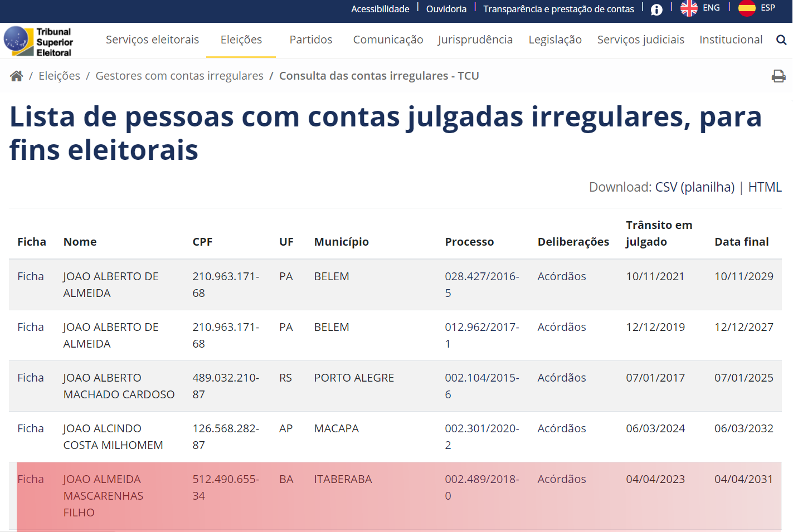Select ENG language link
This screenshot has width=793, height=532.
coord(711,8)
